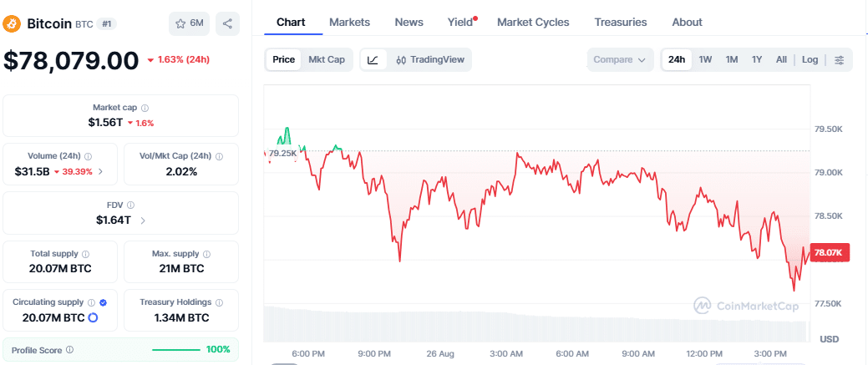The height and width of the screenshot is (365, 868).
Task: Select the line chart icon
Action: click(373, 60)
